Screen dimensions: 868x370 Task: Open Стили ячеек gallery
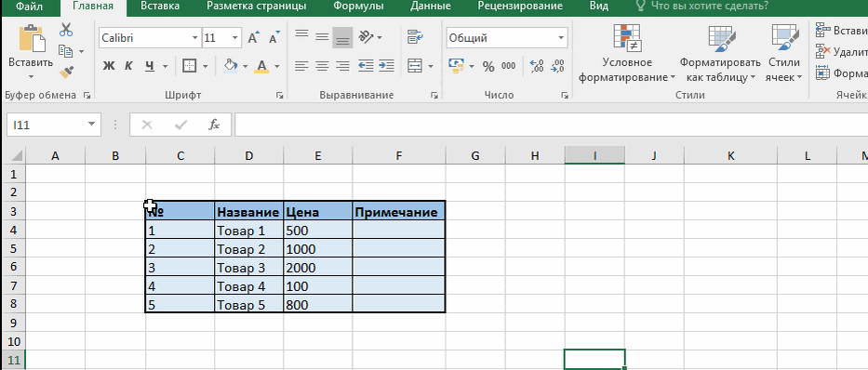tap(784, 53)
